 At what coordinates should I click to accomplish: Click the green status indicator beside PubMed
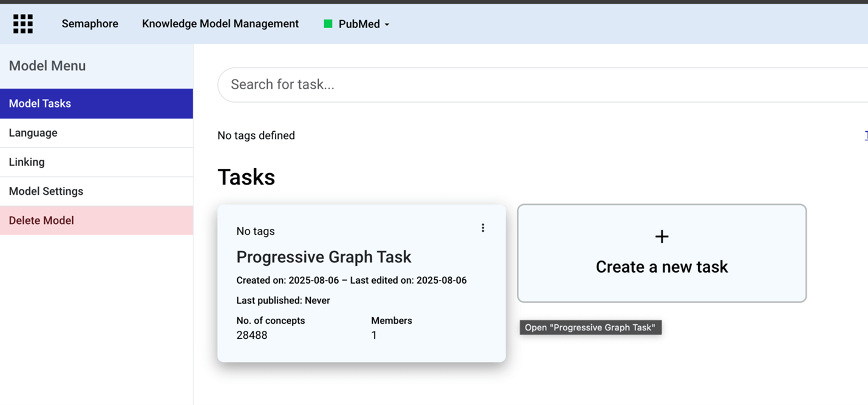[x=328, y=23]
